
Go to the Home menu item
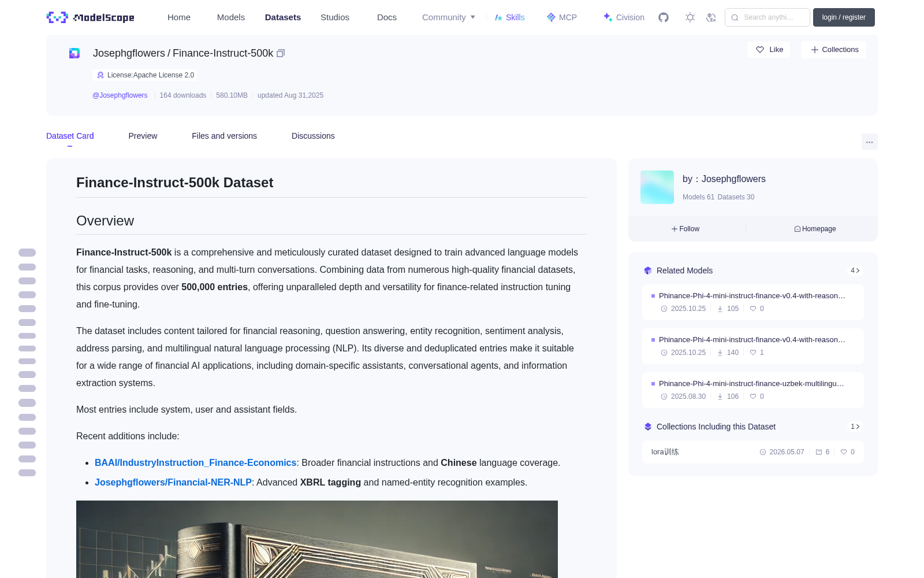(179, 17)
